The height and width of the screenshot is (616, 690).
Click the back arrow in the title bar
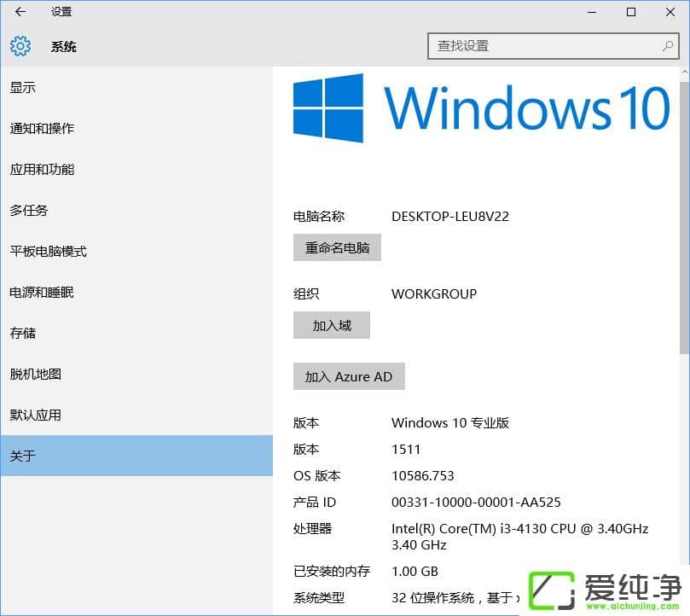tap(19, 12)
